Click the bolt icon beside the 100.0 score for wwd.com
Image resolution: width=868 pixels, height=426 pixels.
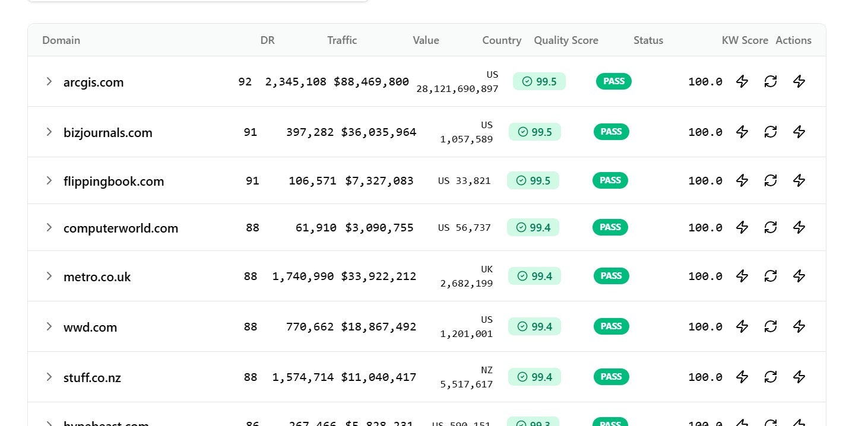[x=742, y=326]
